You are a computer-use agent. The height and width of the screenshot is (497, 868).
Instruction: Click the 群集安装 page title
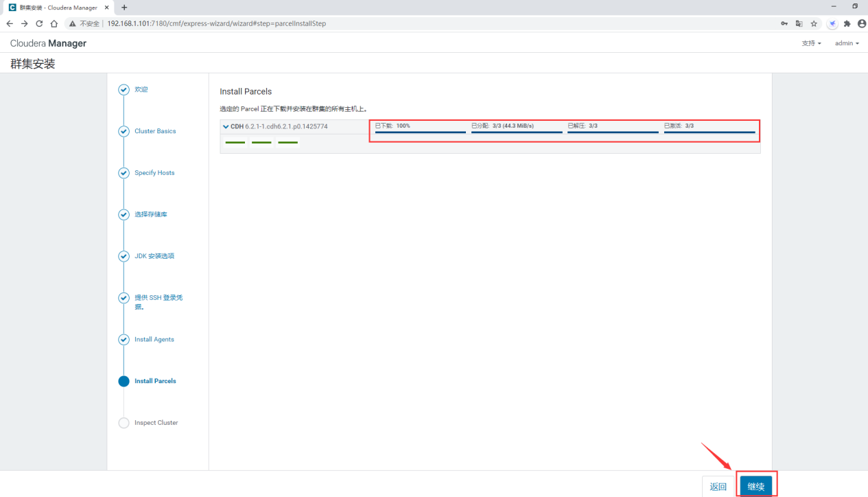click(32, 64)
